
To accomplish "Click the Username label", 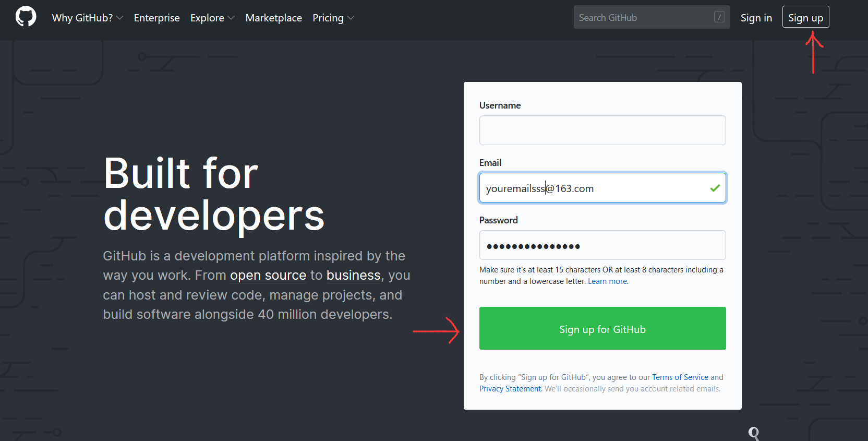I will pos(500,105).
